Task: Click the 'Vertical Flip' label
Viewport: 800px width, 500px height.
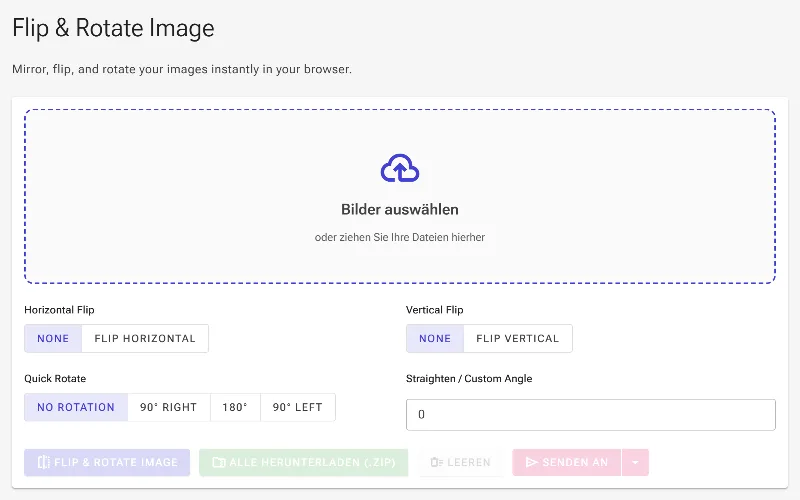Action: 435,310
